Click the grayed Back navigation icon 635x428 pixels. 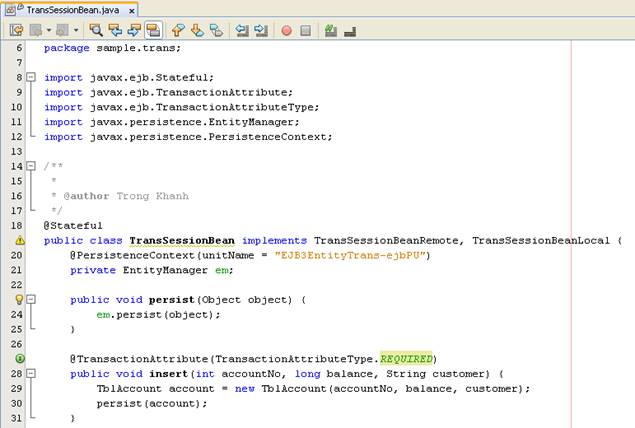click(x=36, y=30)
